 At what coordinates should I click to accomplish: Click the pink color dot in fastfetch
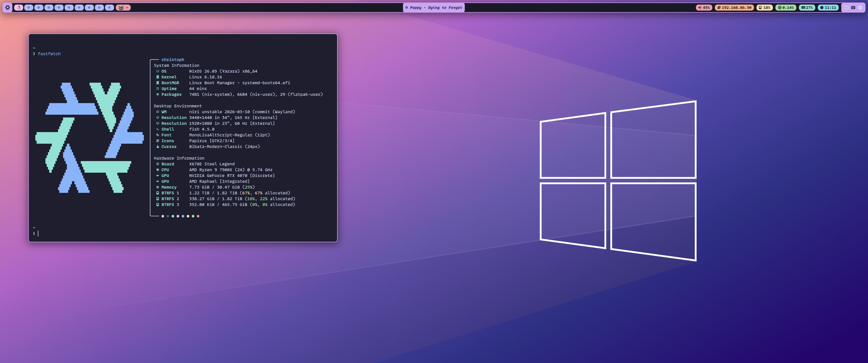pyautogui.click(x=178, y=216)
